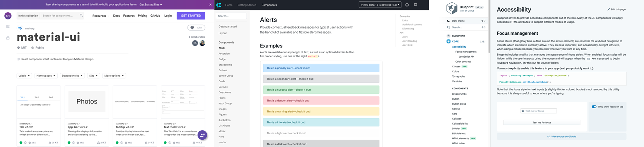Open the Namespaces filter dropdown
The height and width of the screenshot is (147, 644).
46,76
